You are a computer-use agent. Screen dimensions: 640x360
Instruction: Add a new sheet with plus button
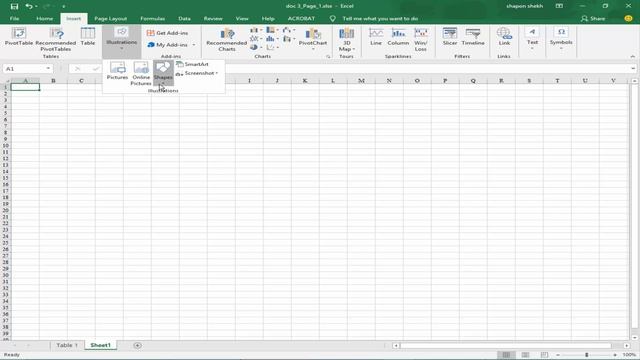(138, 345)
